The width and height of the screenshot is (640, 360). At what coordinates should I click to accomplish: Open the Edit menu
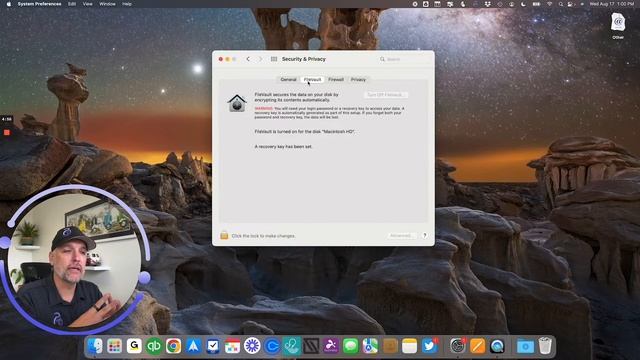[72, 4]
